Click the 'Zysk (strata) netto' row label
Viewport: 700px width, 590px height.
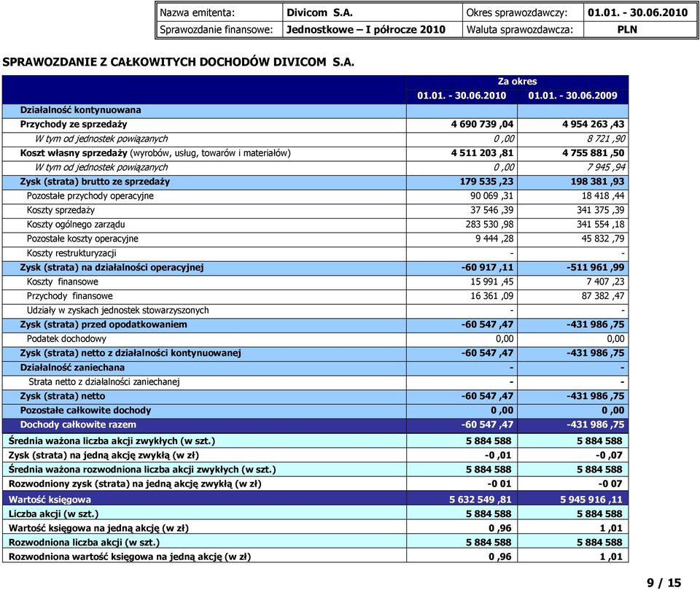tap(63, 396)
